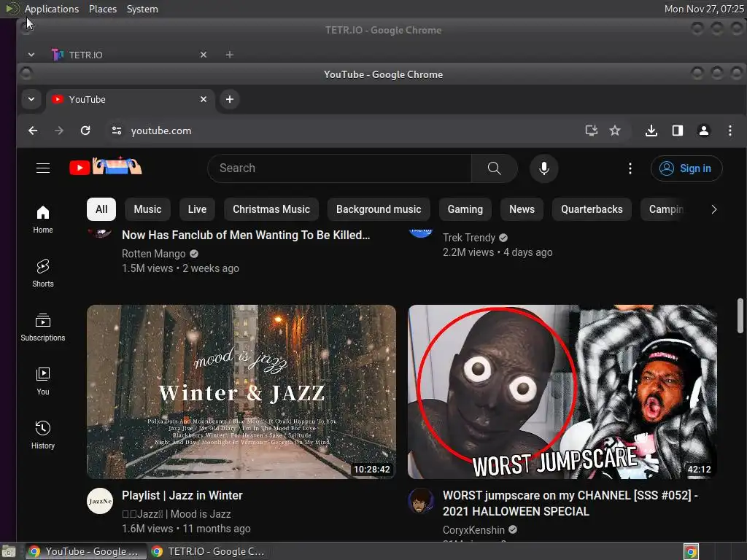
Task: Click the WORST JUMPSCARE video thumbnail
Action: pos(562,392)
